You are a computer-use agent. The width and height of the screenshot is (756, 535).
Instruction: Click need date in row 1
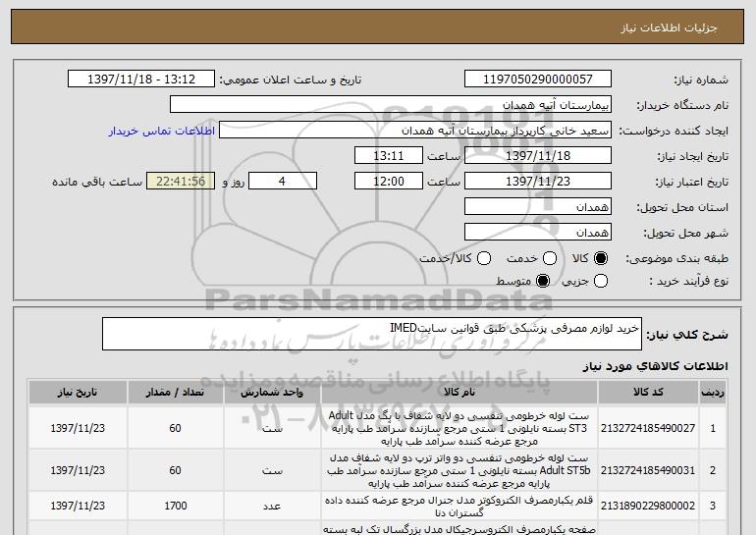pyautogui.click(x=78, y=428)
